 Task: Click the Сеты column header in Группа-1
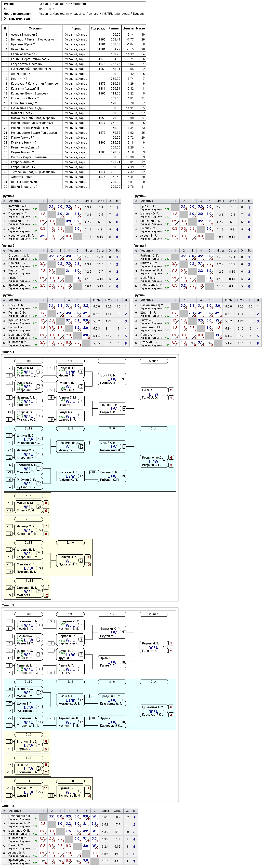tap(100, 201)
